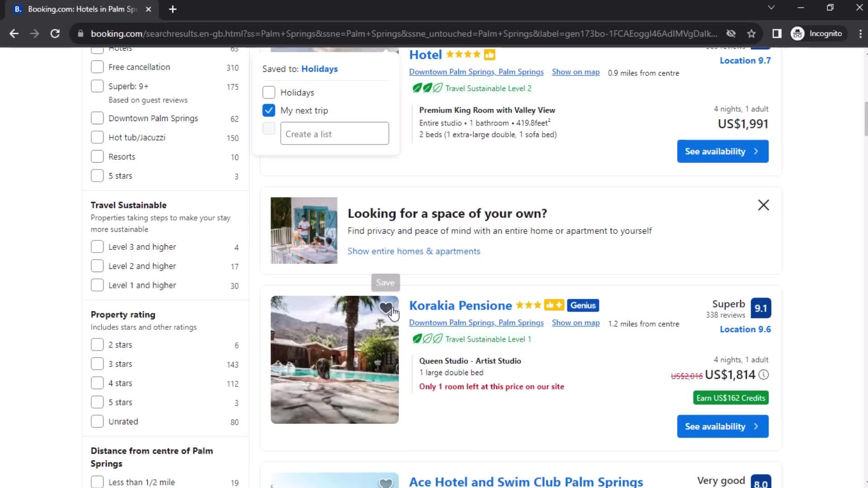Filter by 3 stars property rating
Image resolution: width=868 pixels, height=488 pixels.
(97, 364)
